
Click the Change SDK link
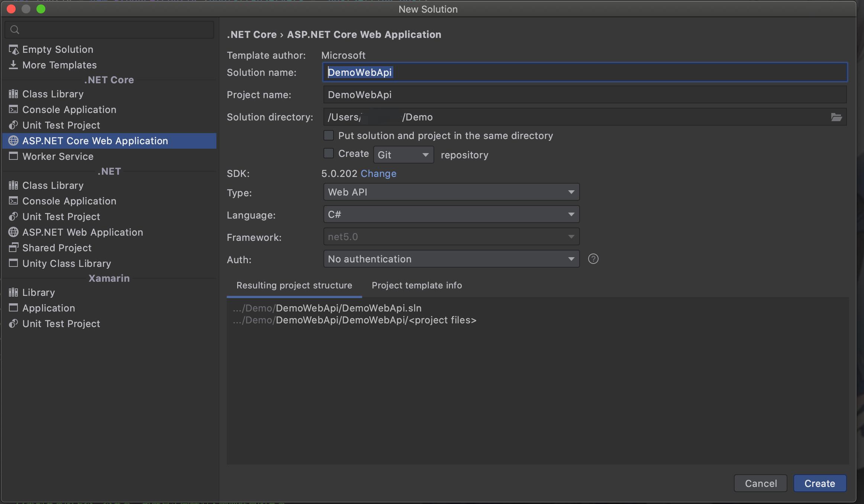coord(378,174)
